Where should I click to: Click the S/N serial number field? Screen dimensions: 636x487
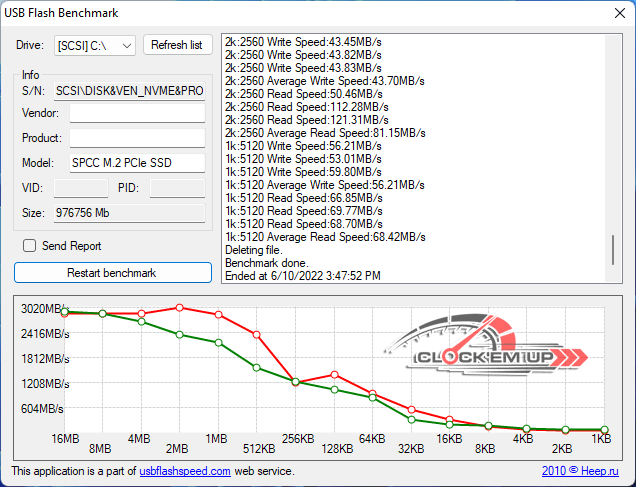tap(129, 91)
